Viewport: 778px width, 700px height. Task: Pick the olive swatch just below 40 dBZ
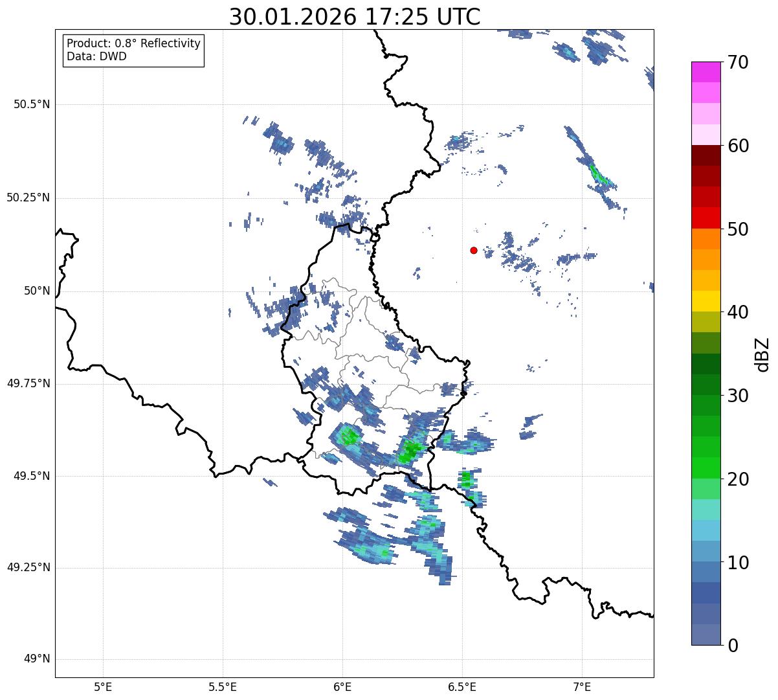click(x=706, y=322)
